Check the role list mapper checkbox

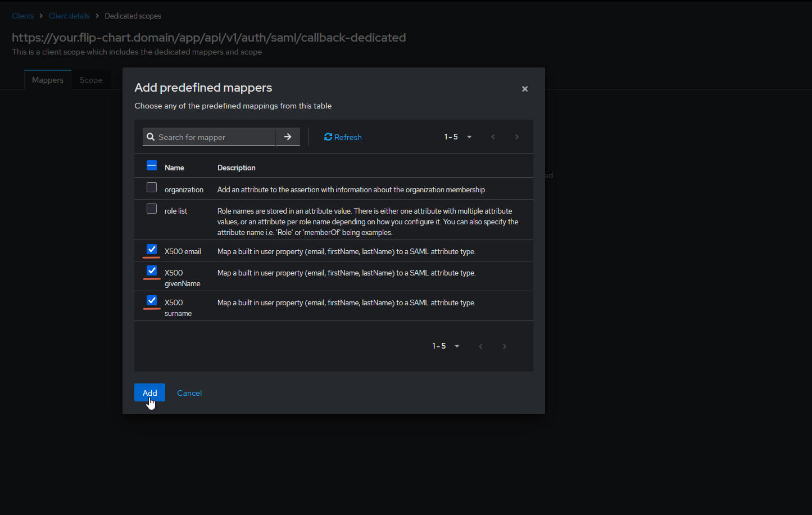pos(152,209)
